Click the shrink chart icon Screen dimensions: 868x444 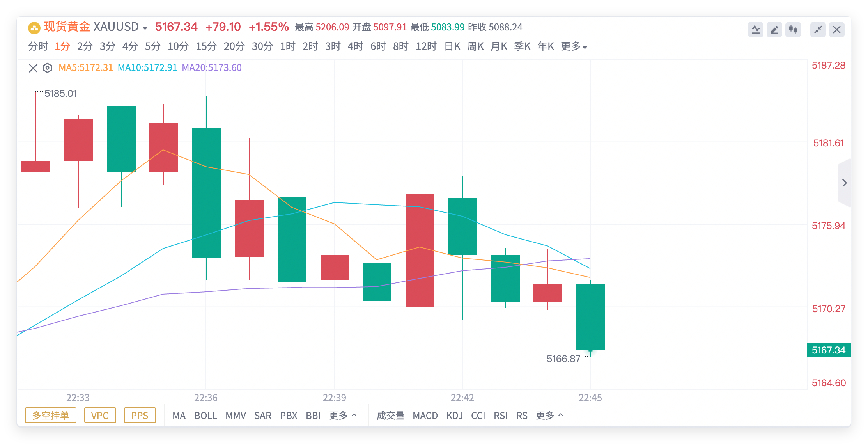coord(818,29)
